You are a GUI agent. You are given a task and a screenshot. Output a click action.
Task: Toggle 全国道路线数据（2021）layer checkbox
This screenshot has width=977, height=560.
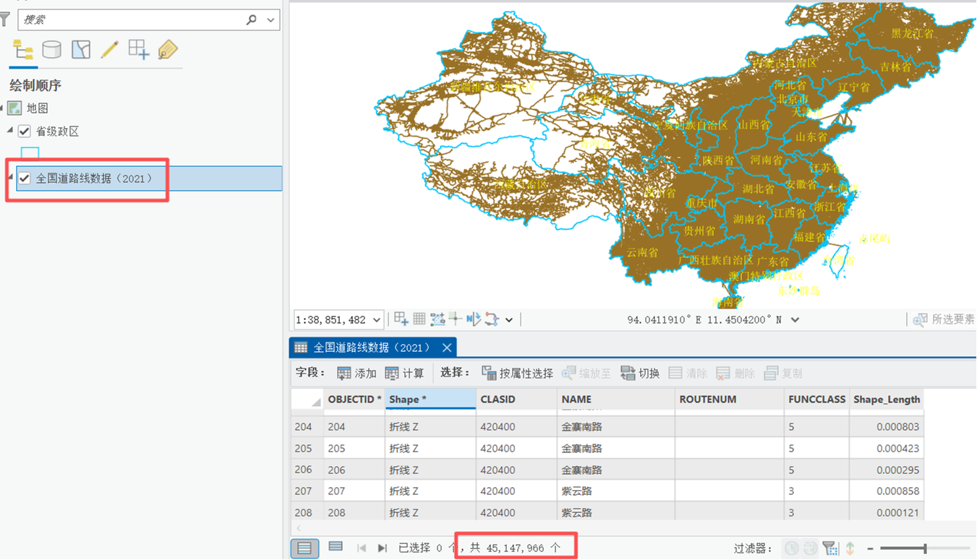[25, 178]
